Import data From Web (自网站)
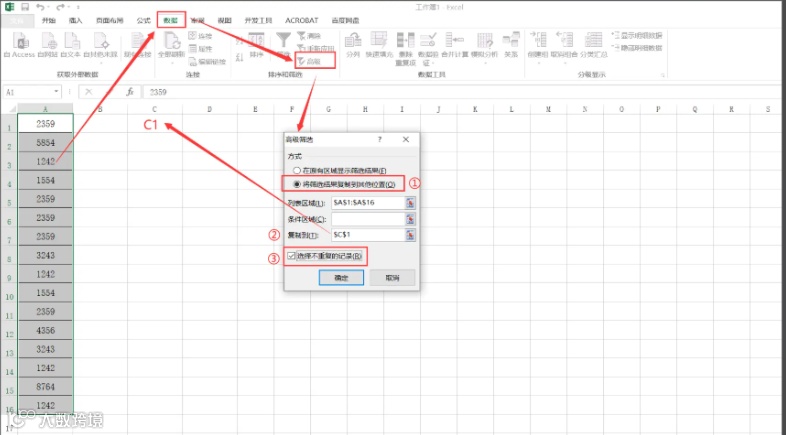 pos(48,44)
